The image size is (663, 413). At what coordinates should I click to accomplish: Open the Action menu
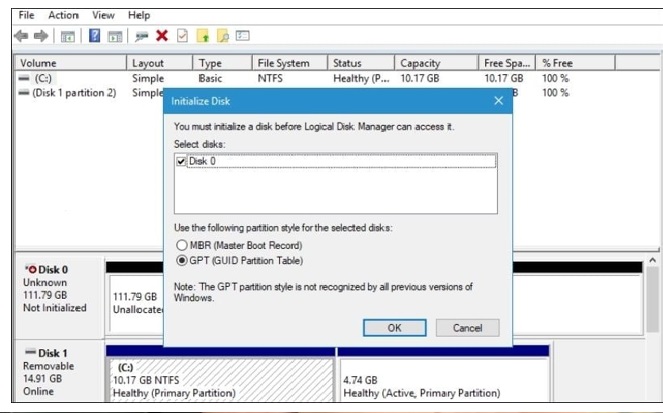(63, 15)
